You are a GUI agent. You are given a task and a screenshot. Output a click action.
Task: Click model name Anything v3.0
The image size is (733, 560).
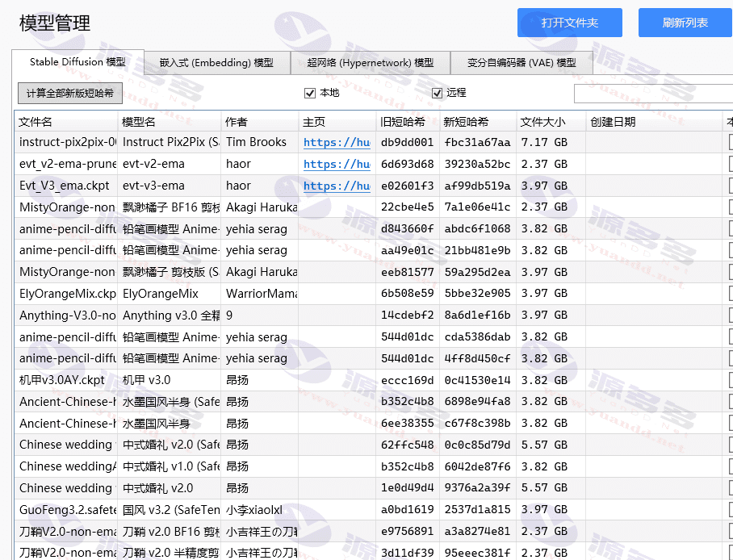point(170,315)
